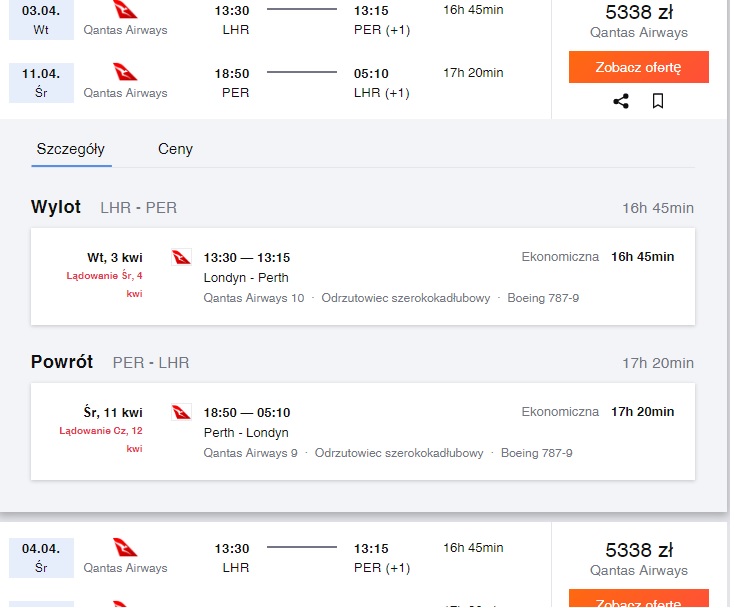The width and height of the screenshot is (734, 608).
Task: Click the Perth - Londyn segment card
Action: [x=363, y=432]
